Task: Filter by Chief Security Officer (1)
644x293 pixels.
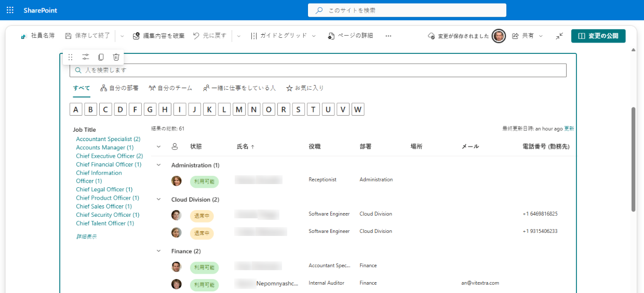Action: coord(108,215)
